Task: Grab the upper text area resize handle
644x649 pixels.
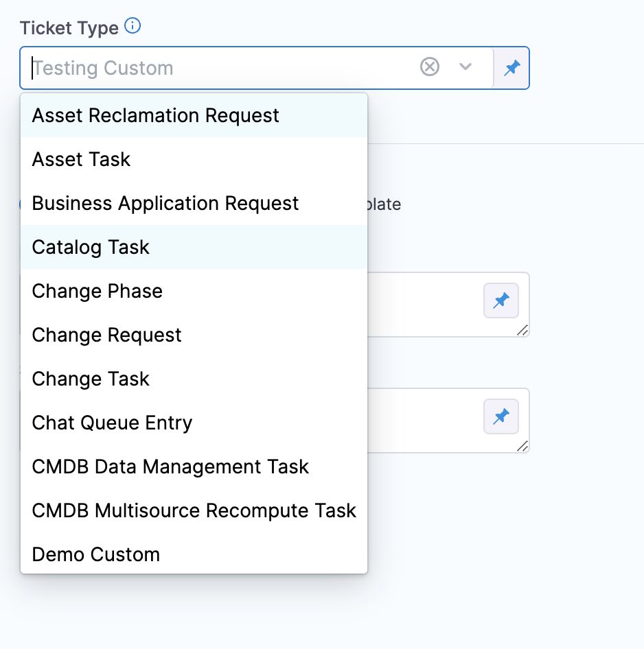Action: [522, 331]
